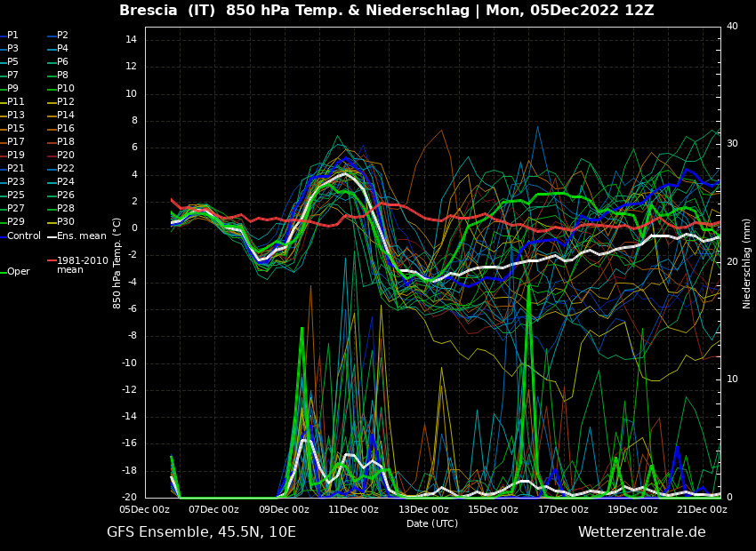The height and width of the screenshot is (551, 756).
Task: Click the P1 legend entry
Action: click(x=12, y=36)
